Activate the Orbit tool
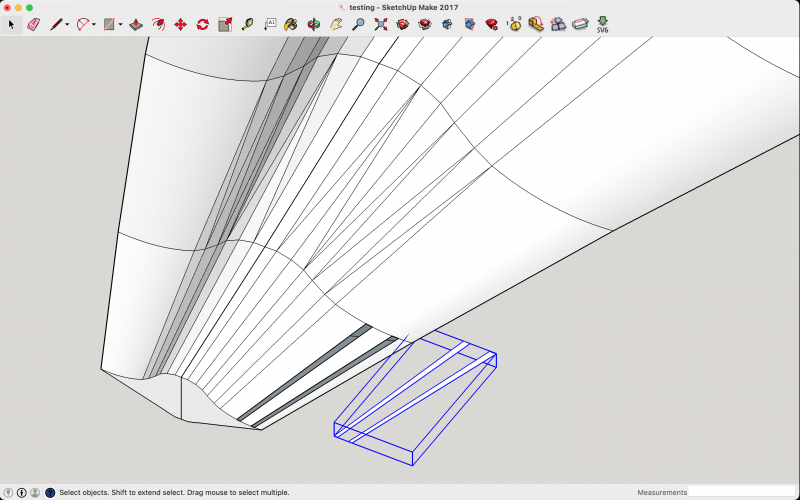This screenshot has width=800, height=500. point(314,24)
